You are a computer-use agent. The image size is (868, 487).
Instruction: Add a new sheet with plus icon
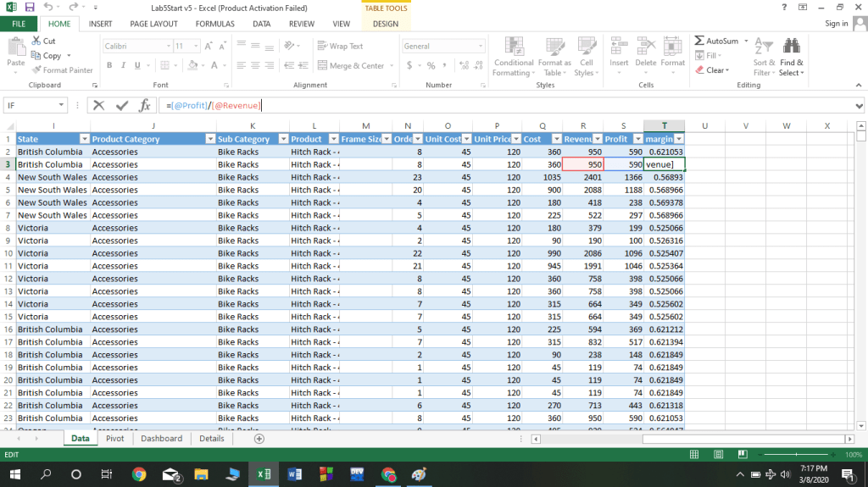[259, 439]
